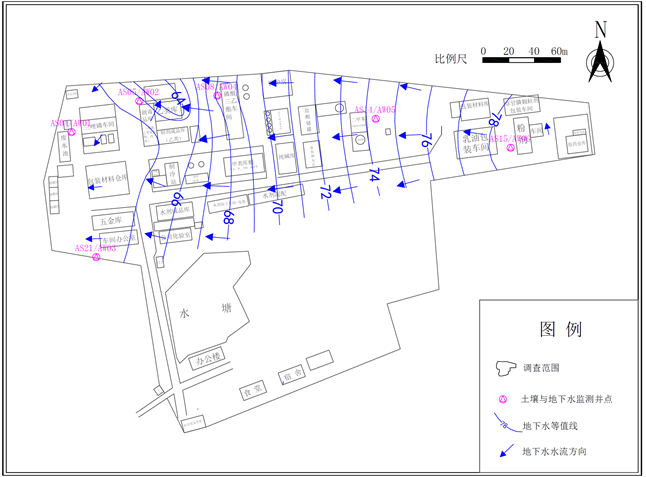The width and height of the screenshot is (646, 477).
Task: Click monitoring well marker AS15/AW06
Action: [510, 148]
